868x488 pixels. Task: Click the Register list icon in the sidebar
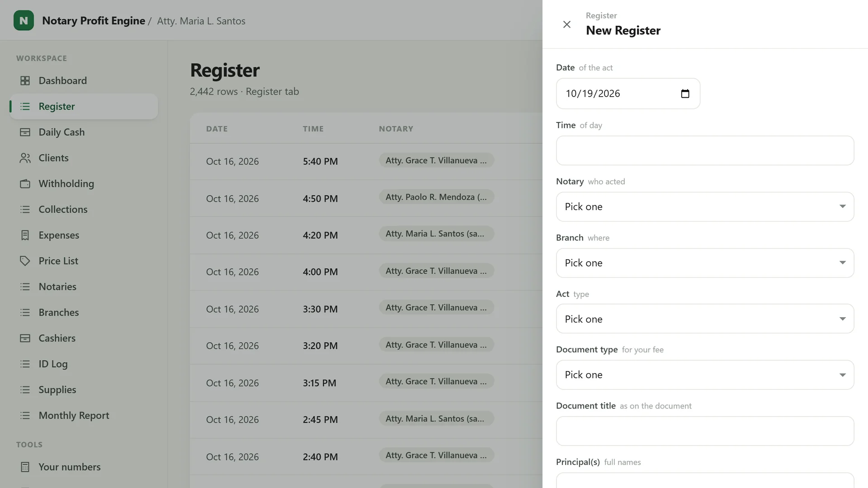tap(25, 106)
